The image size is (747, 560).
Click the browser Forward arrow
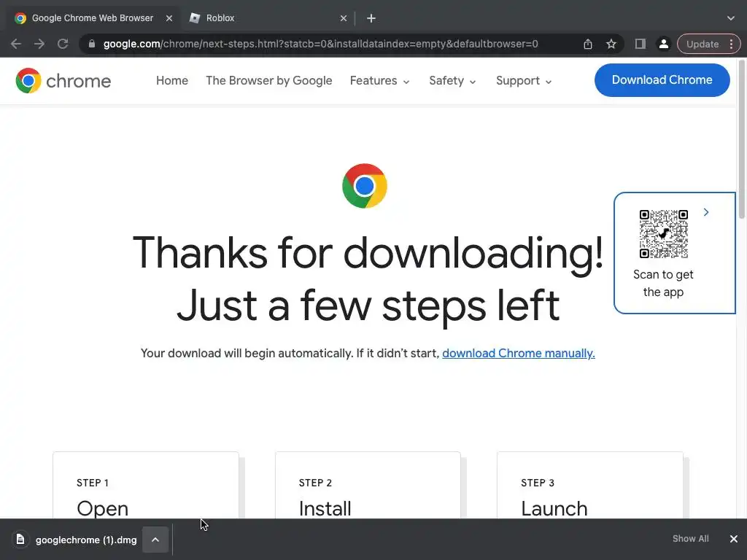tap(39, 44)
